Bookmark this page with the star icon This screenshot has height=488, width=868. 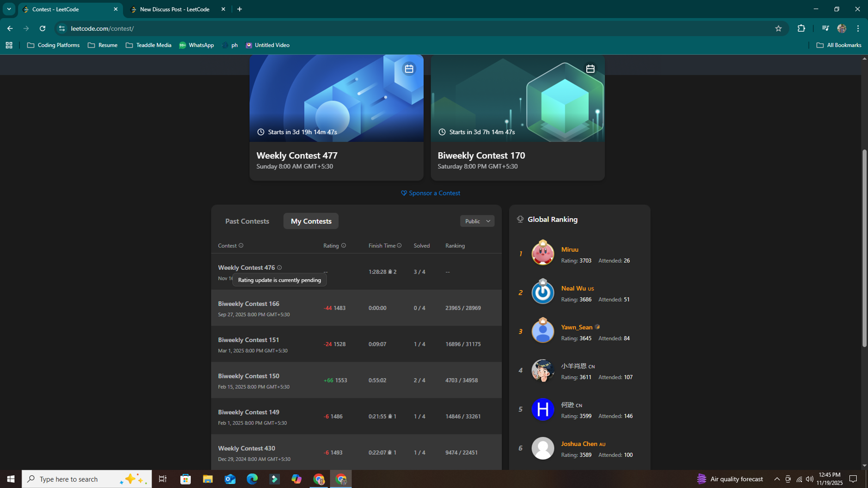click(x=778, y=28)
